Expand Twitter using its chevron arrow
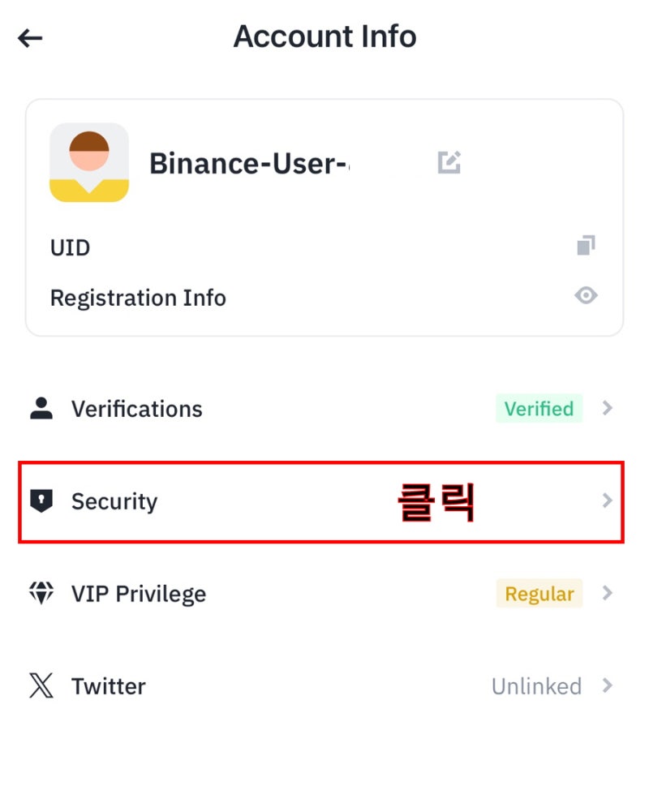The height and width of the screenshot is (812, 649). click(608, 685)
